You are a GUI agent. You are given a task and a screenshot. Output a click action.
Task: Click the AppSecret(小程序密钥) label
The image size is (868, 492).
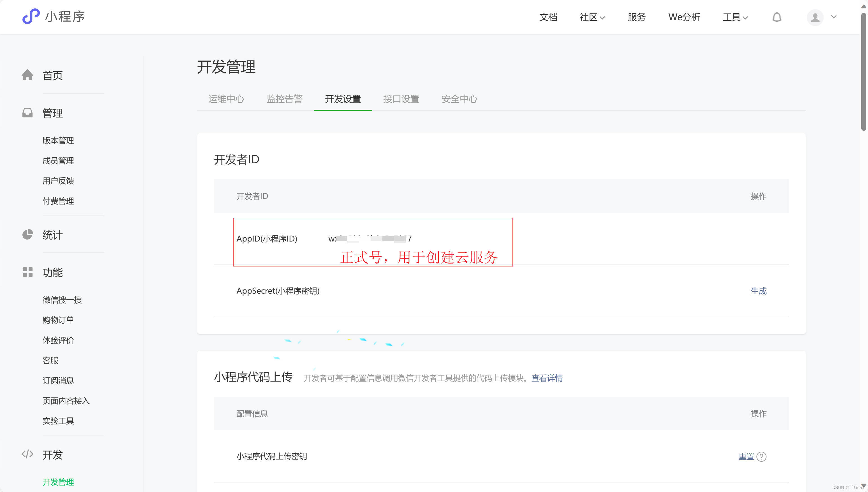tap(278, 291)
